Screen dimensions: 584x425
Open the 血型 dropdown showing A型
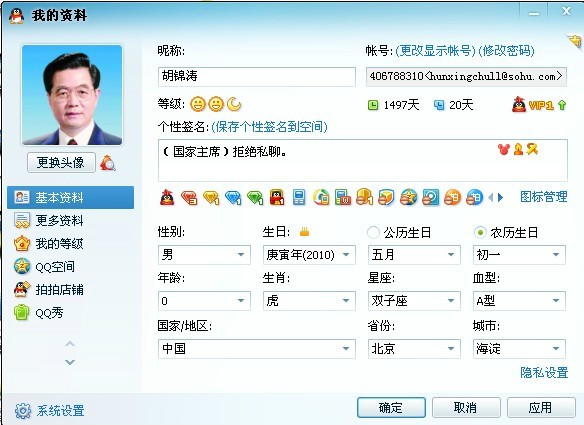tap(519, 301)
